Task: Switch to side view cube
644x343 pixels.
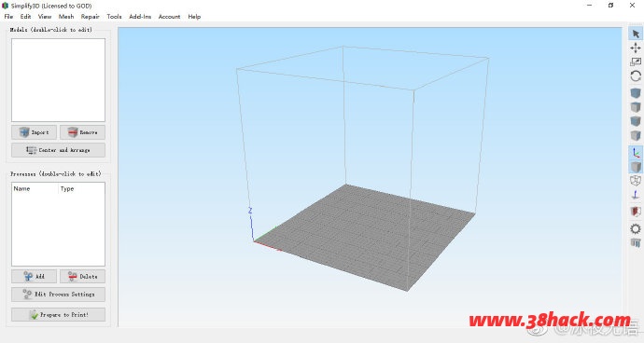Action: click(636, 135)
